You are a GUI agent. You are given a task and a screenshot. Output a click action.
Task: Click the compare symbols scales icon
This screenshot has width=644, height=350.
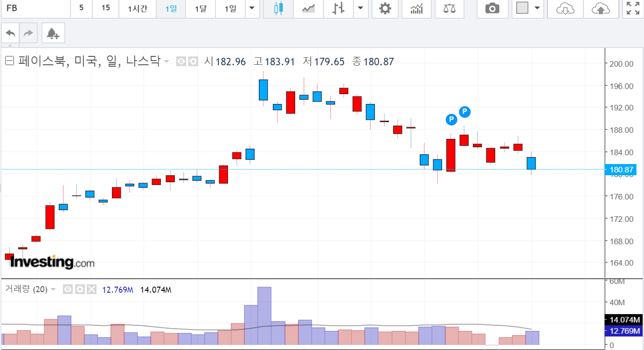coord(450,8)
